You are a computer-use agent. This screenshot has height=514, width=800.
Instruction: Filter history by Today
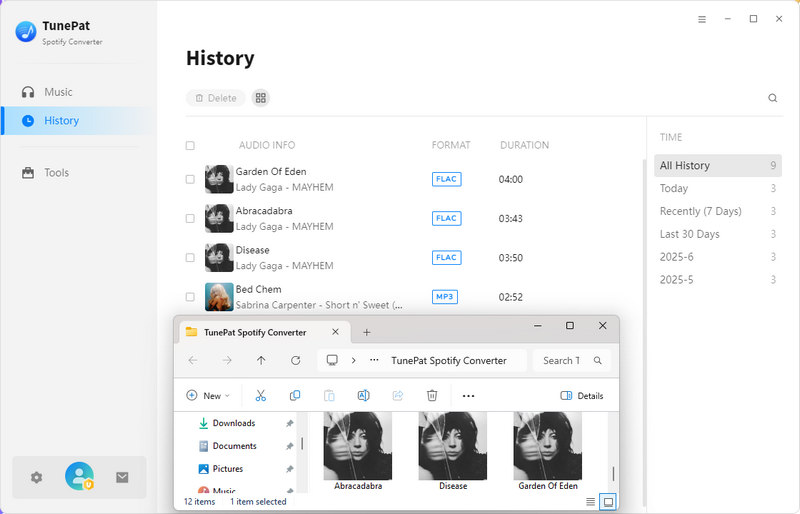[x=718, y=188]
